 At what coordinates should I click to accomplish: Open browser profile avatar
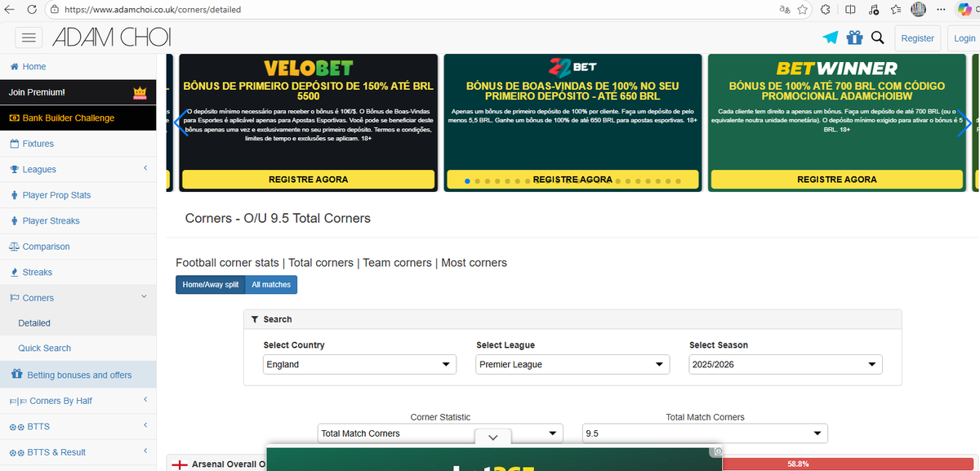(x=919, y=10)
